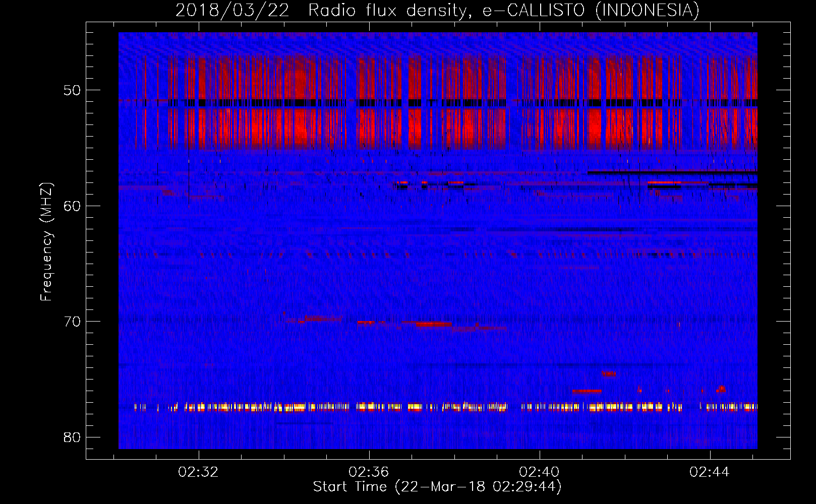Click the 02:32 time tick label
Viewport: 816px width, 504px height.
pyautogui.click(x=198, y=472)
